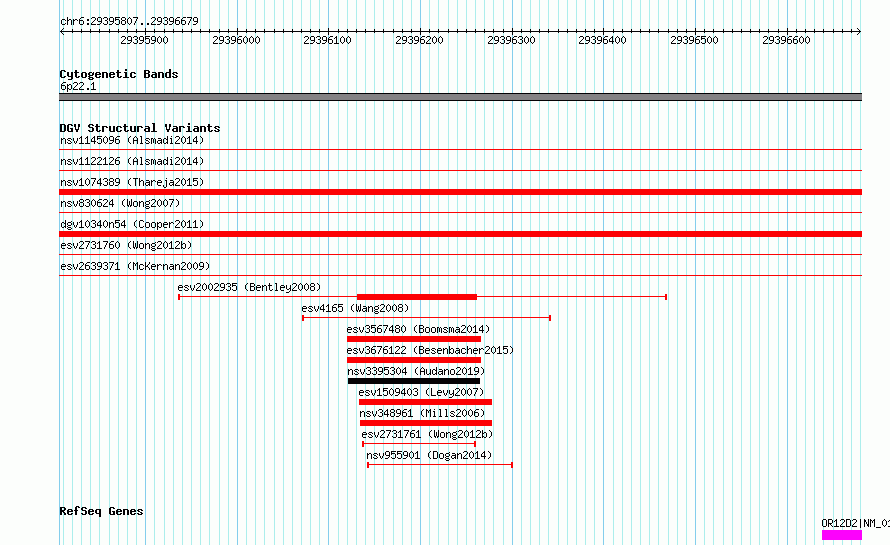Image resolution: width=890 pixels, height=545 pixels.
Task: Click the red bar under nsv348961
Action: [426, 423]
